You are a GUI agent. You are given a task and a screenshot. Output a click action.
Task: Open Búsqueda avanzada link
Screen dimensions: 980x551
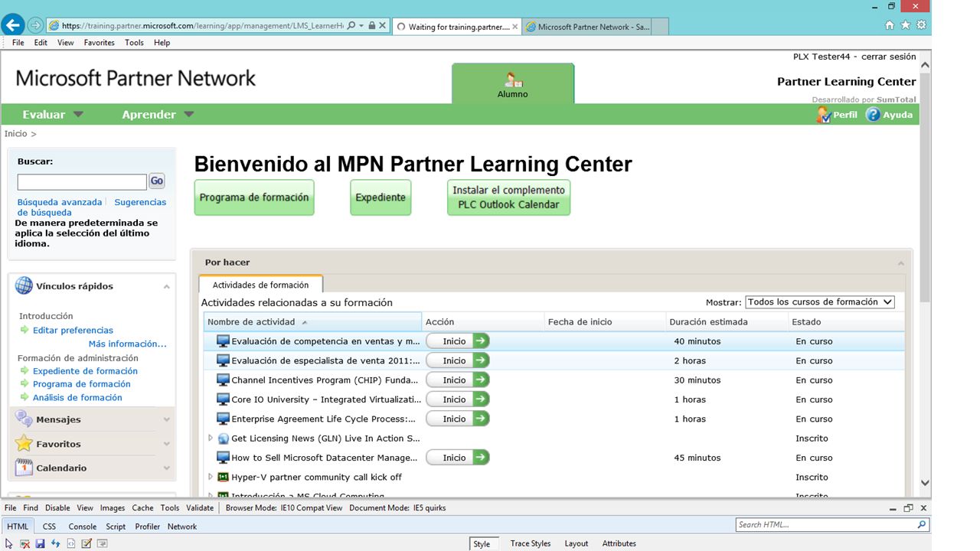[x=60, y=202]
